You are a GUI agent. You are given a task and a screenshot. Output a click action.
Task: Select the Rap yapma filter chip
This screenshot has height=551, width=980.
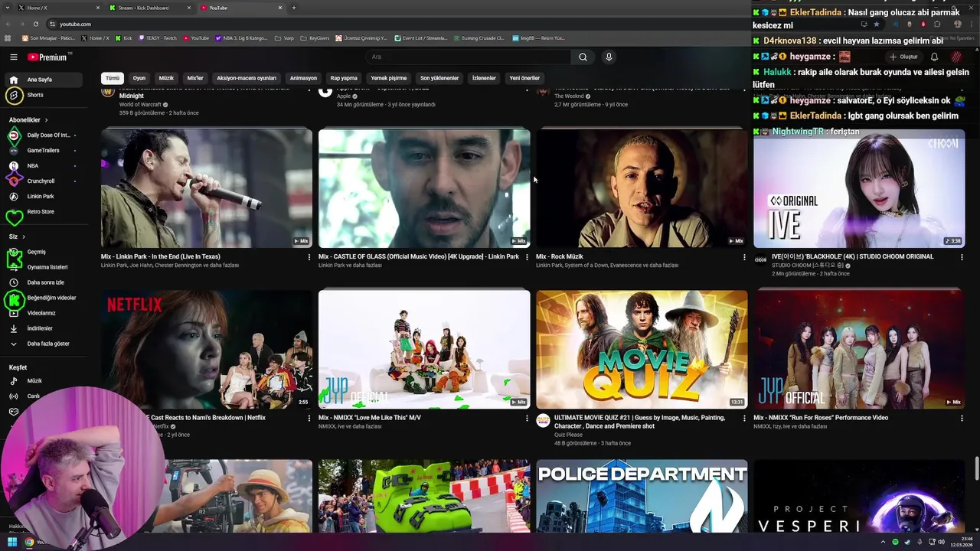(344, 78)
